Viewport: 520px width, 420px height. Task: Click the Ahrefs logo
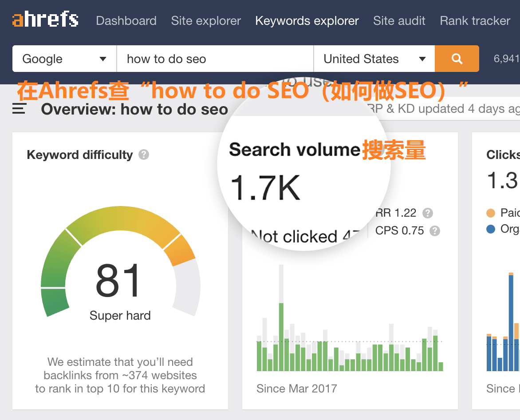[44, 19]
